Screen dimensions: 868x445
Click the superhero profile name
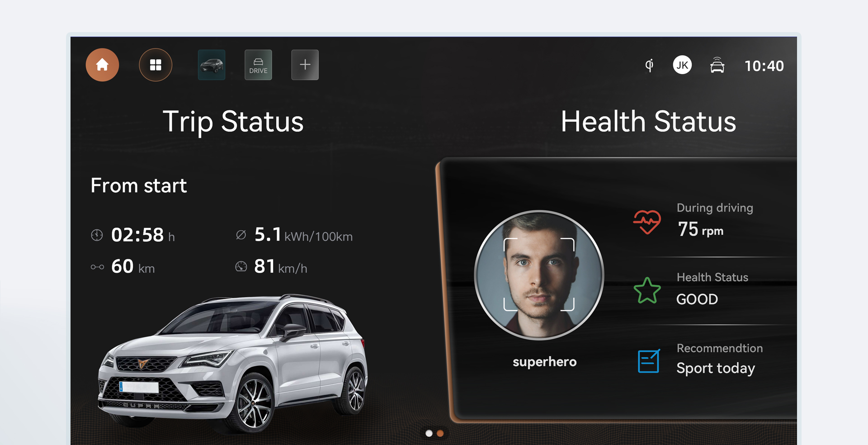coord(544,362)
